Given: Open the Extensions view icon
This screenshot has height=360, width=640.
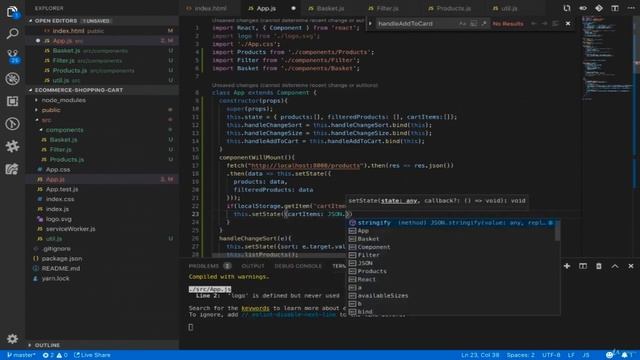Looking at the screenshot, I should [12, 101].
